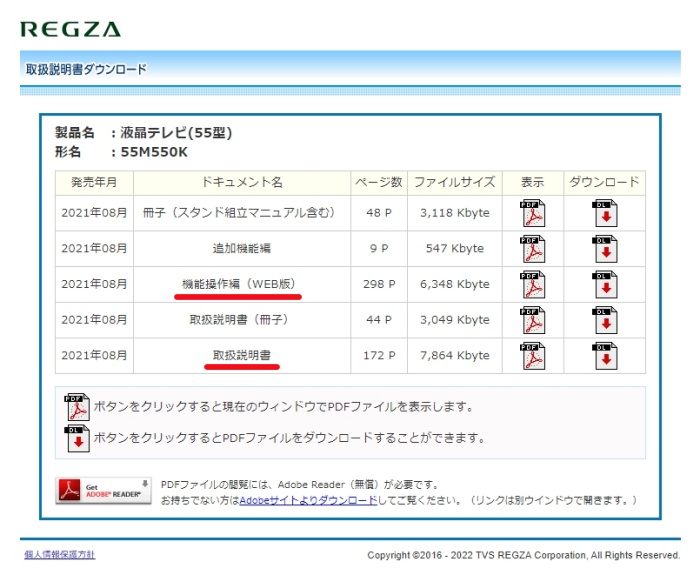Click the ファイルサイズ column header

point(454,182)
